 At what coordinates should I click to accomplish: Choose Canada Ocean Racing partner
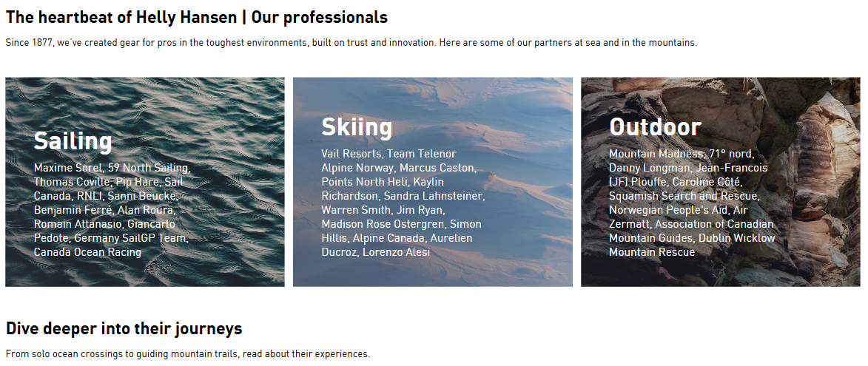(87, 252)
